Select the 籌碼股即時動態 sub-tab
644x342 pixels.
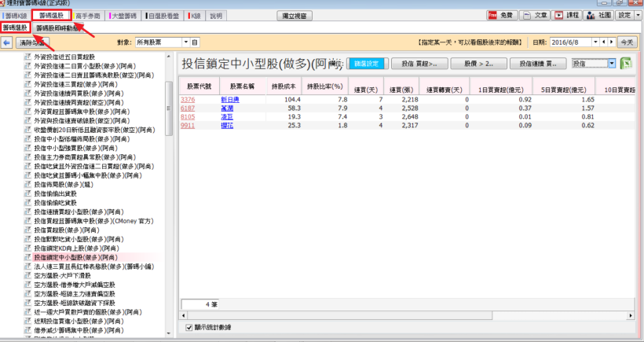click(57, 28)
